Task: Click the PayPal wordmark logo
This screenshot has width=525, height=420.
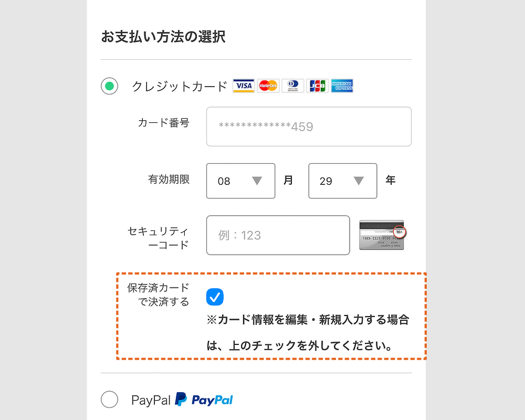Action: (x=212, y=400)
